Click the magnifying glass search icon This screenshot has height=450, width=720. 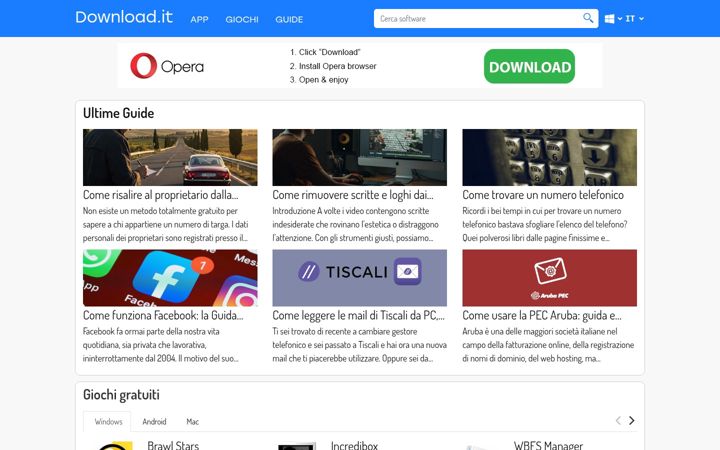point(588,18)
